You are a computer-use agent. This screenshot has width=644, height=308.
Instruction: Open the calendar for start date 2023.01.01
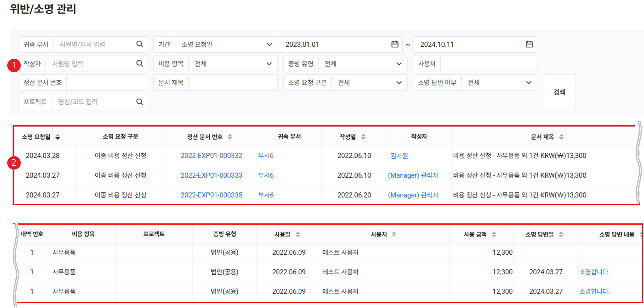[x=395, y=44]
